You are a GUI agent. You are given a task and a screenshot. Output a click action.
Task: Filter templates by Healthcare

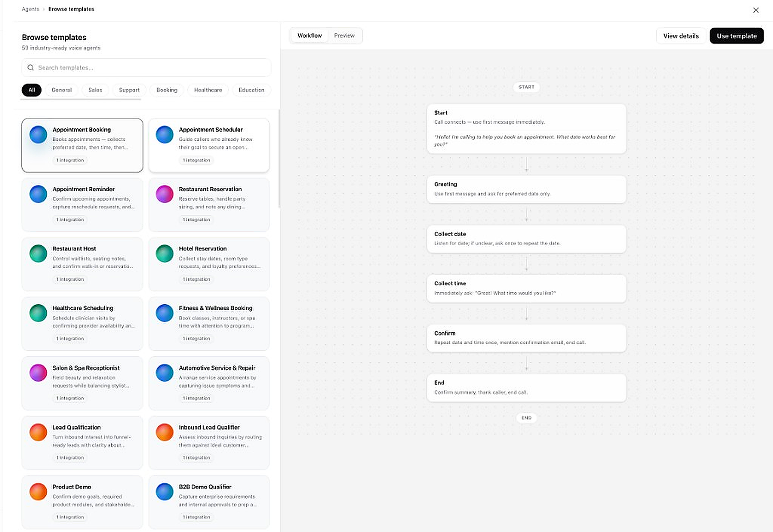(x=208, y=90)
